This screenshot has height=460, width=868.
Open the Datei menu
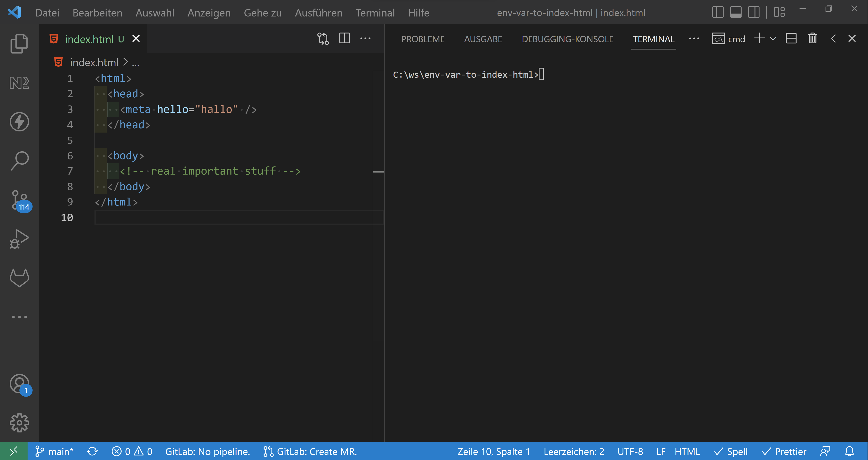coord(47,13)
